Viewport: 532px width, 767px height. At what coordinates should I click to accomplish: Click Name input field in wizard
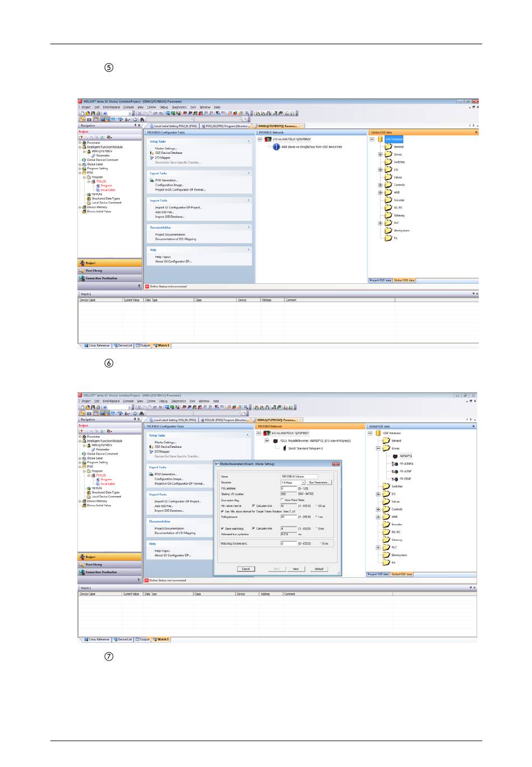tap(299, 476)
